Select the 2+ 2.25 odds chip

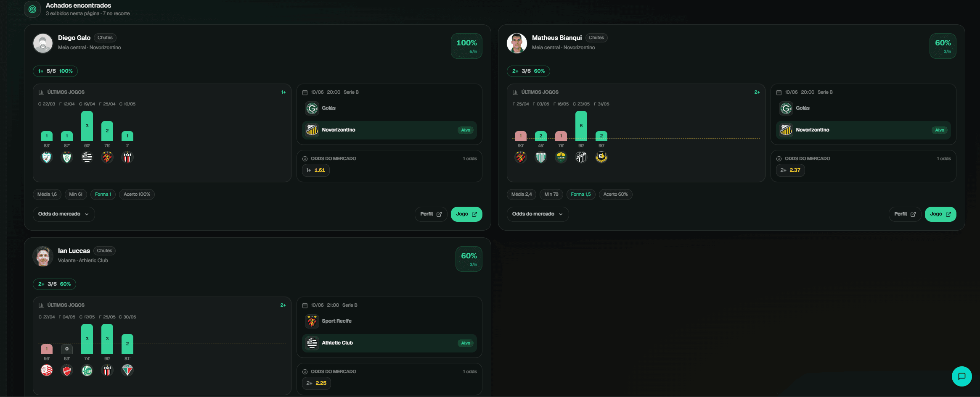pyautogui.click(x=316, y=383)
